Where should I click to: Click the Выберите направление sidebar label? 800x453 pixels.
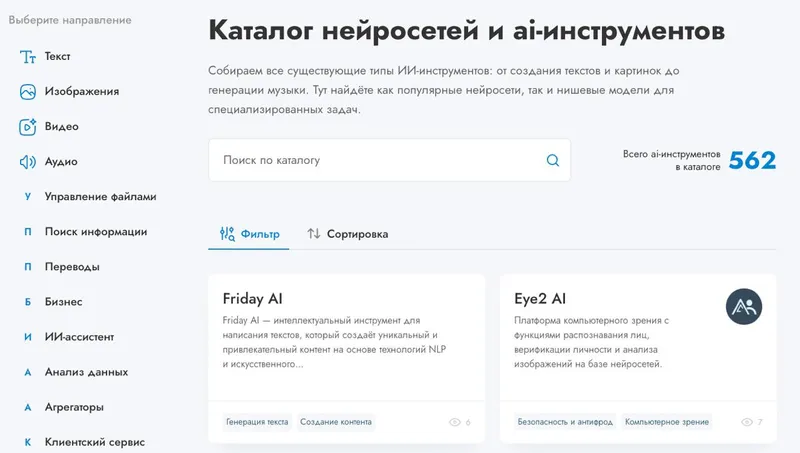pyautogui.click(x=70, y=20)
